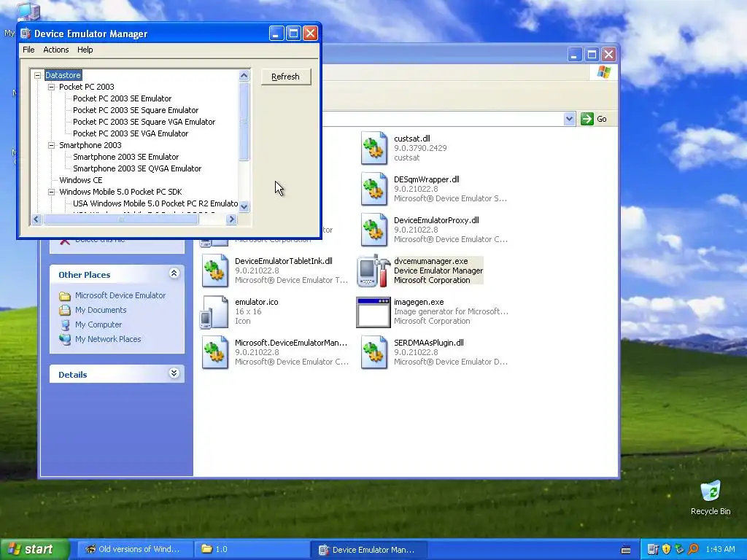
Task: Open custsat.dll file icon
Action: click(x=374, y=148)
